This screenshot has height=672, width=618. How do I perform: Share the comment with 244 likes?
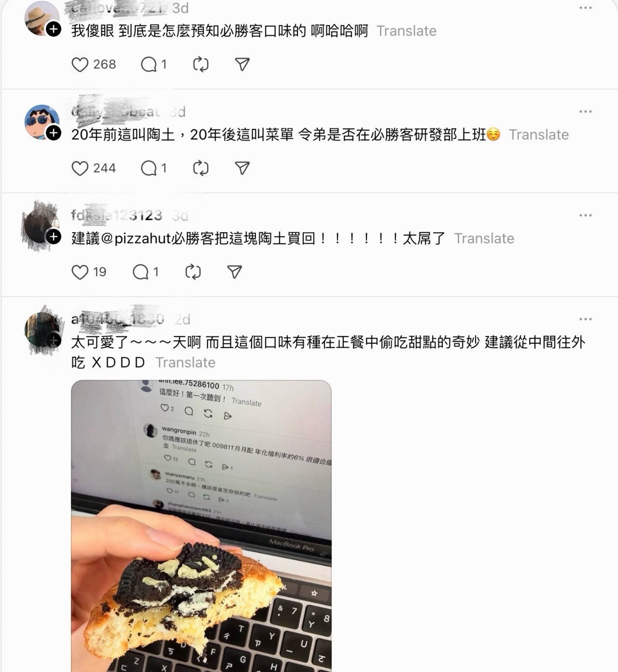242,168
